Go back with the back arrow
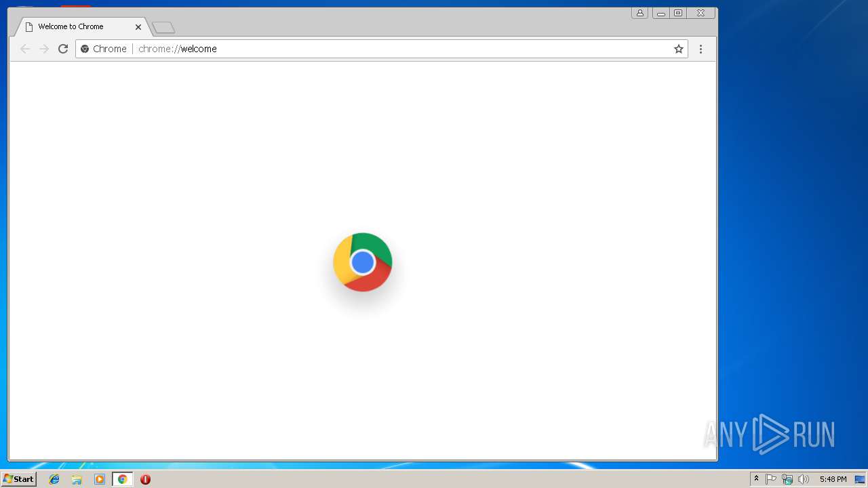The image size is (868, 488). [25, 49]
